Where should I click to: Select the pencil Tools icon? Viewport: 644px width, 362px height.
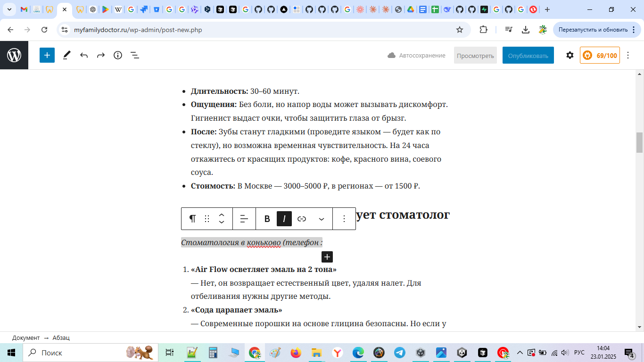[67, 55]
